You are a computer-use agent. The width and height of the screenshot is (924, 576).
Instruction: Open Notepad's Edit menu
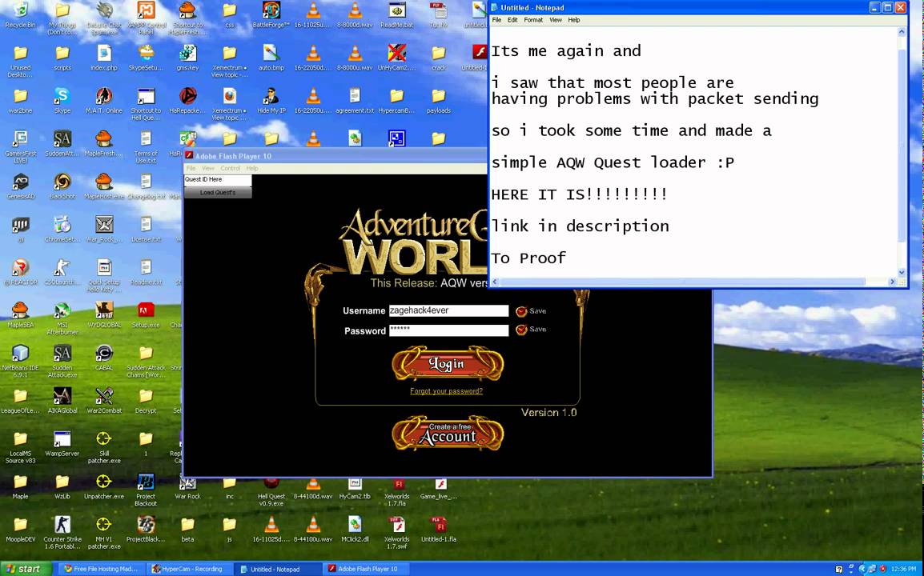pos(512,20)
